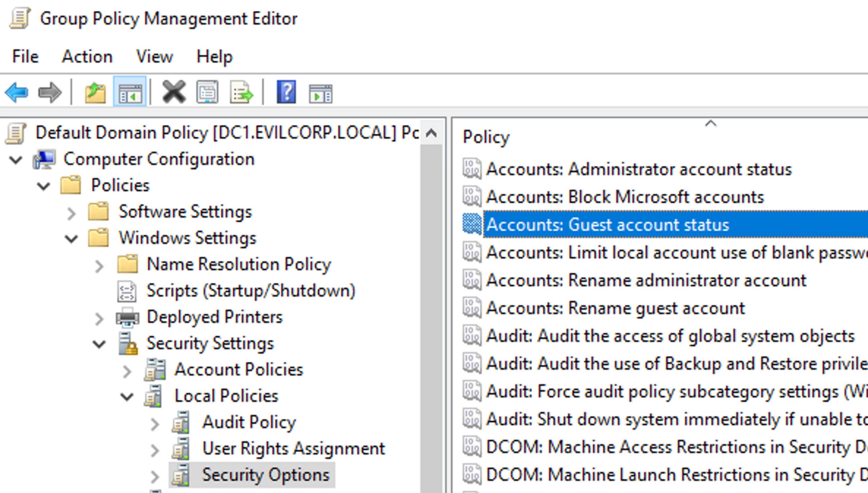The image size is (868, 493).
Task: Open the View menu
Action: pyautogui.click(x=154, y=56)
